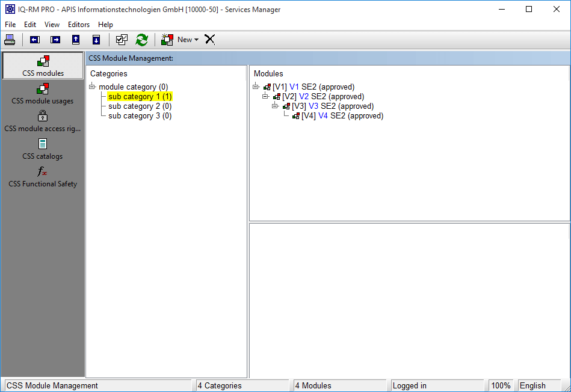
Task: Close the Services Manager window
Action: (557, 9)
